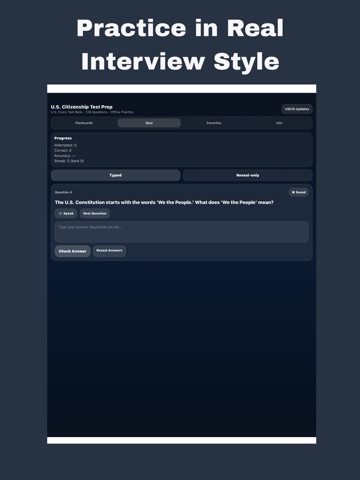Image resolution: width=360 pixels, height=480 pixels.
Task: Switch to Reveal-only mode
Action: pos(248,175)
